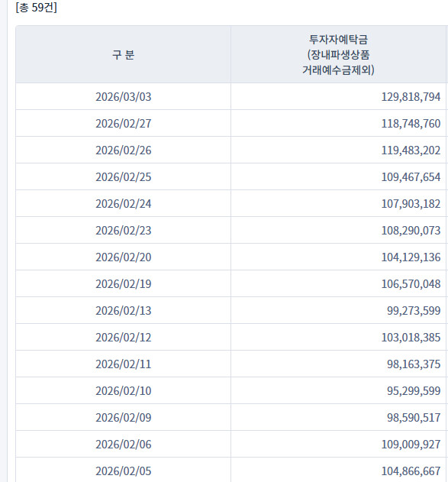Select date cell 2026/02/26
This screenshot has height=482, width=448.
[x=123, y=150]
